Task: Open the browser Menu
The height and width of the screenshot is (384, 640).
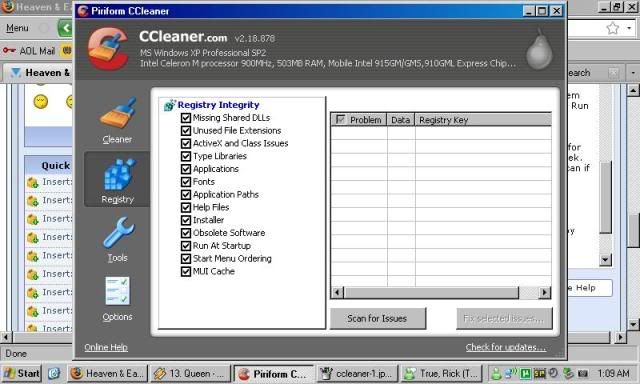Action: (17, 28)
